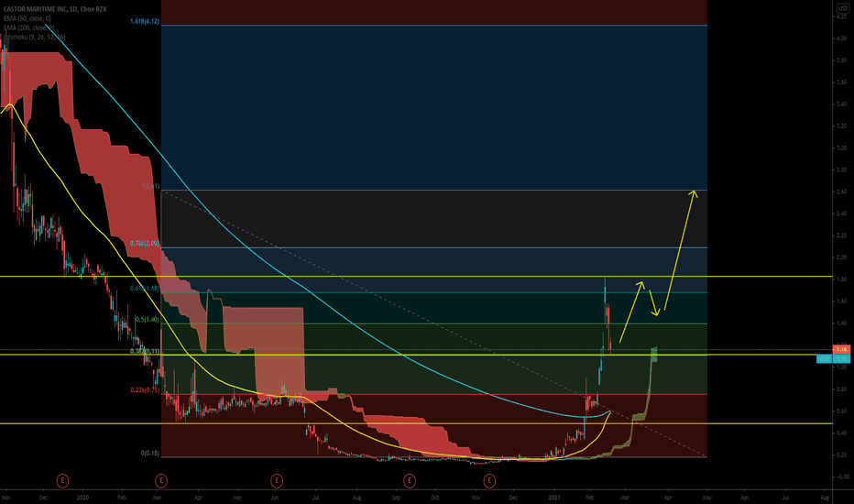Click the earnings marker near mid-November

[489, 480]
